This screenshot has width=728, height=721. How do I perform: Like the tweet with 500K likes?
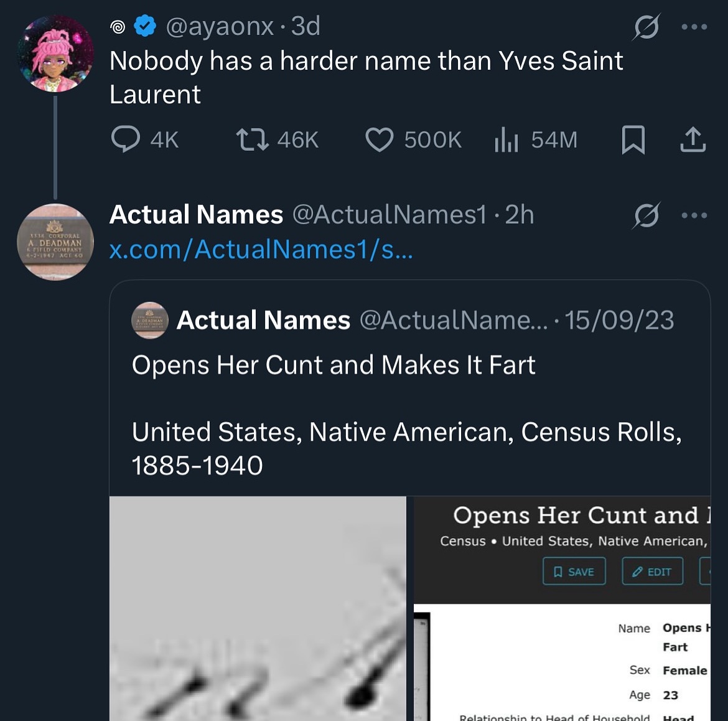click(x=379, y=139)
